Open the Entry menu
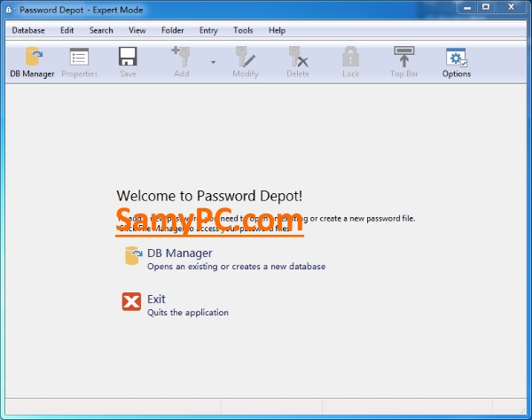Viewport: 532px width, 420px height. [x=208, y=30]
